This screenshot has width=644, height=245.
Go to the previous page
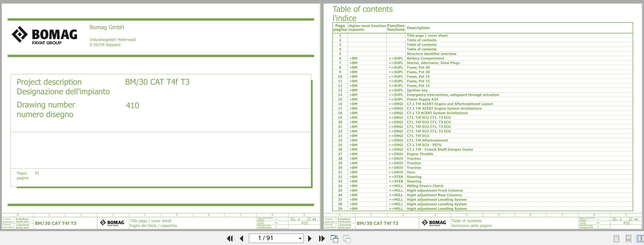(242, 238)
